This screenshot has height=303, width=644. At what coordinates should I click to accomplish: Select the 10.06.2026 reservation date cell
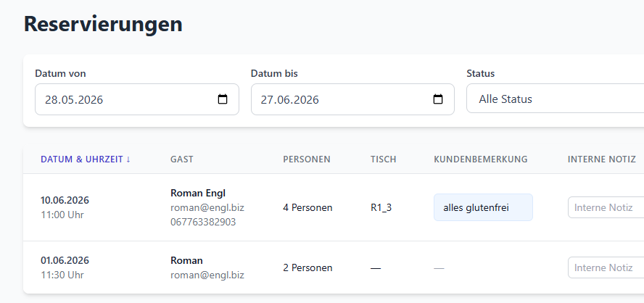[x=65, y=200]
